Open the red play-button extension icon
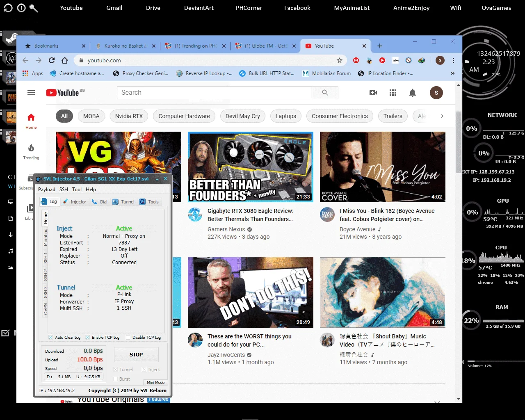This screenshot has width=525, height=420. click(x=382, y=60)
